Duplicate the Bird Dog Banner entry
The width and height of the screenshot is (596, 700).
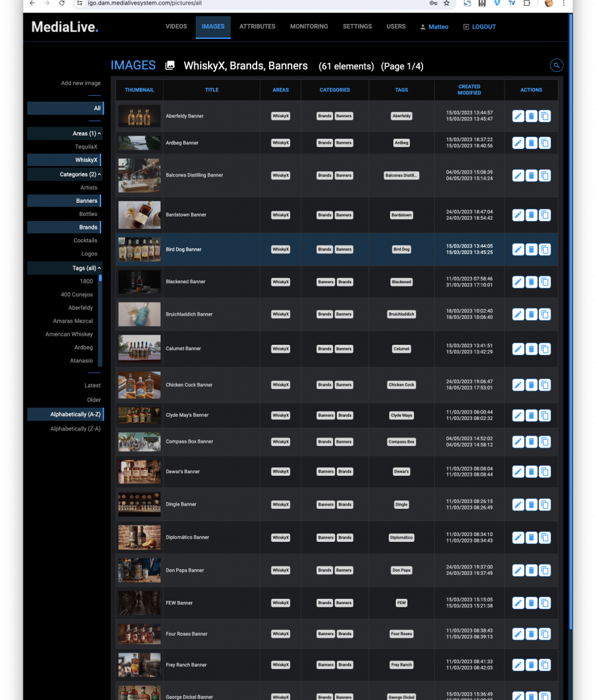(545, 250)
